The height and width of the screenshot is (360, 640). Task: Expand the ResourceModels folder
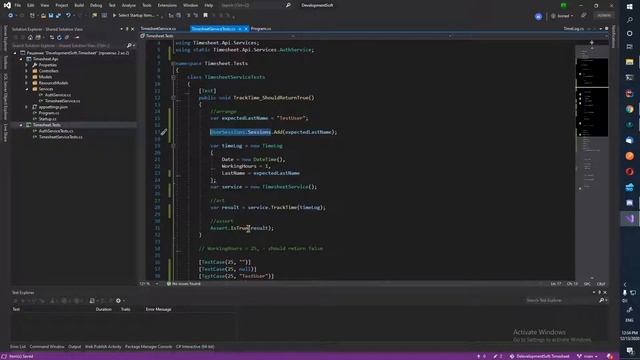pos(27,83)
